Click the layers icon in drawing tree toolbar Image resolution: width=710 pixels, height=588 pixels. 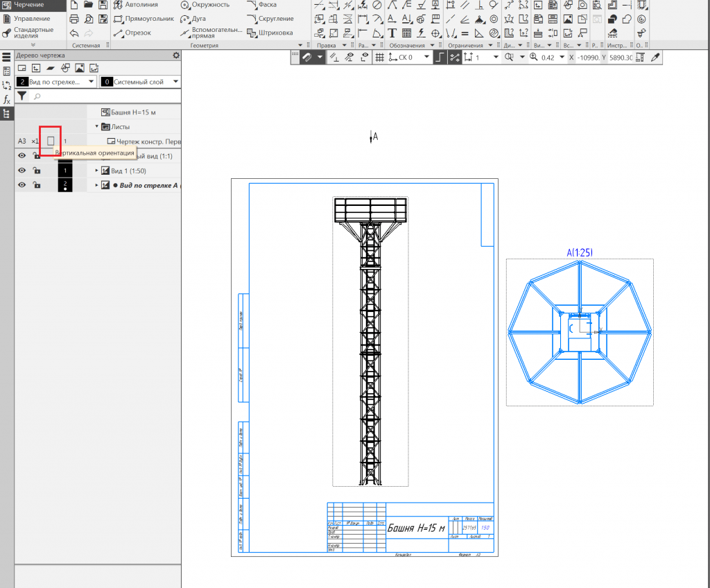[51, 68]
